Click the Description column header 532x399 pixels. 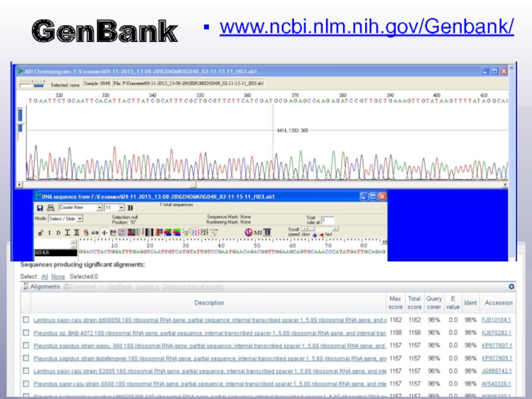coord(209,303)
